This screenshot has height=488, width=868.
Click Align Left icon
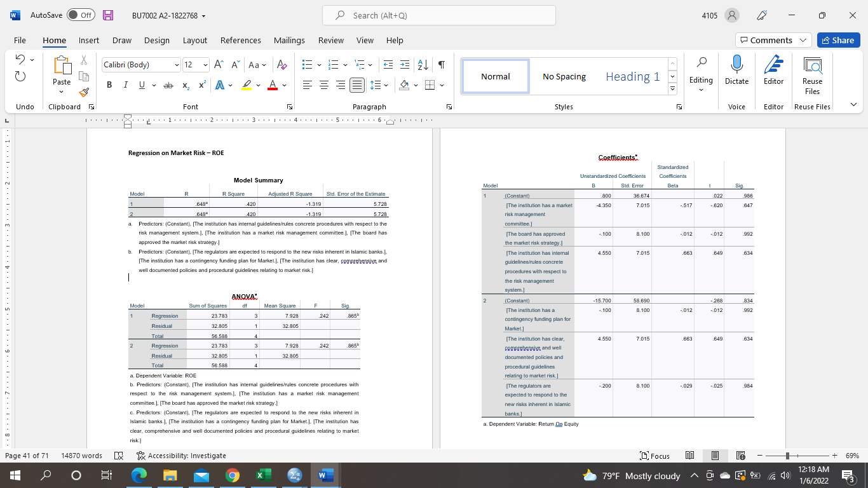(x=307, y=85)
